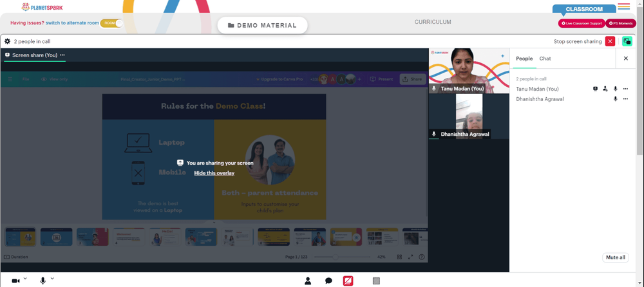Mute Dhanishtha Agrawal's microphone in People list
The height and width of the screenshot is (287, 644).
615,99
